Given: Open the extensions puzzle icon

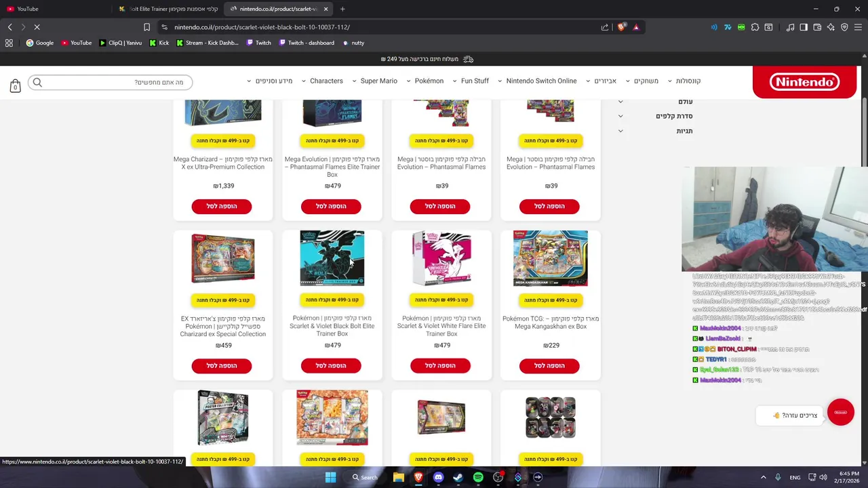Looking at the screenshot, I should pos(755,27).
